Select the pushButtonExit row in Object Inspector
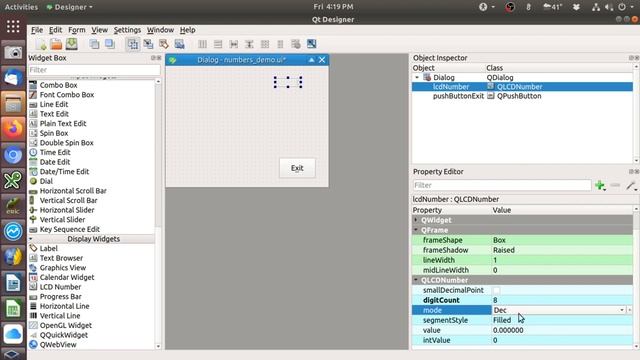 tap(522, 96)
